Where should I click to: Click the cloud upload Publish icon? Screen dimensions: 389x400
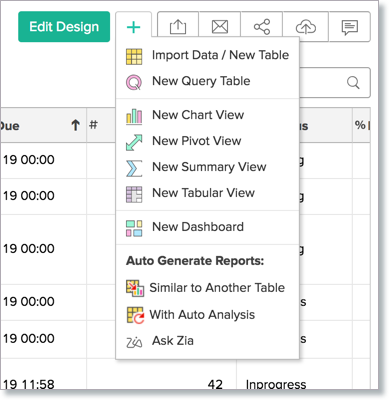pos(306,27)
